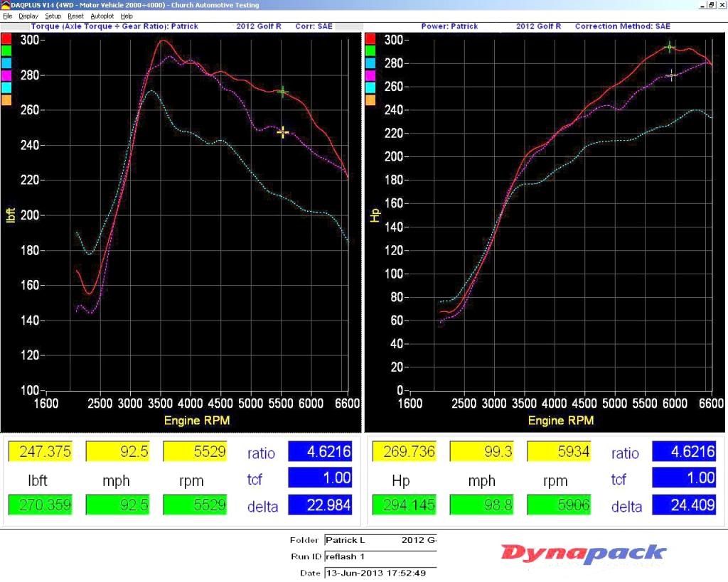Click yellow rpm value 5934
The height and width of the screenshot is (582, 728).
(x=559, y=451)
